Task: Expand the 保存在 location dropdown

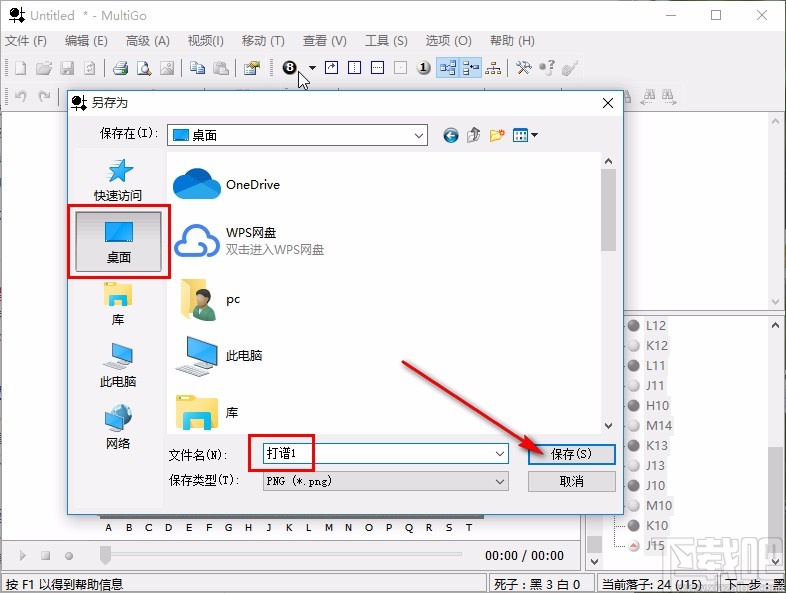Action: point(419,135)
